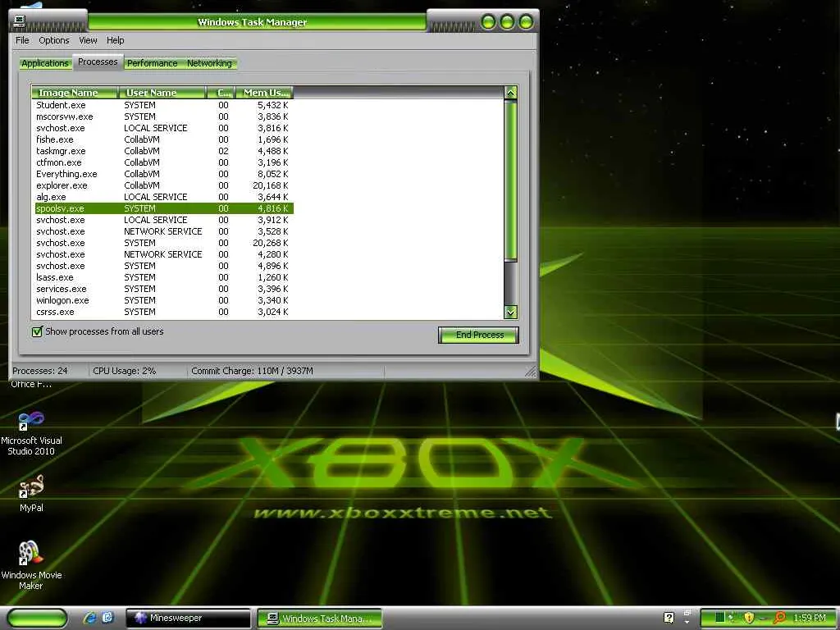Select the alg.exe process
The width and height of the screenshot is (840, 630).
(164, 197)
